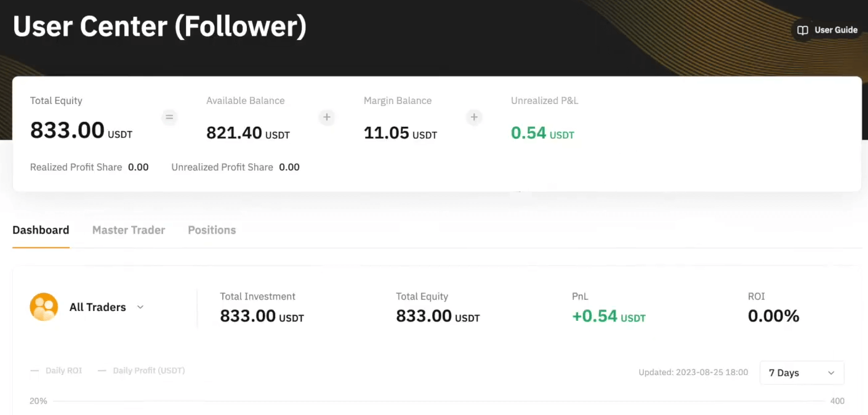Click the equals sign icon after Total Equity

click(169, 117)
